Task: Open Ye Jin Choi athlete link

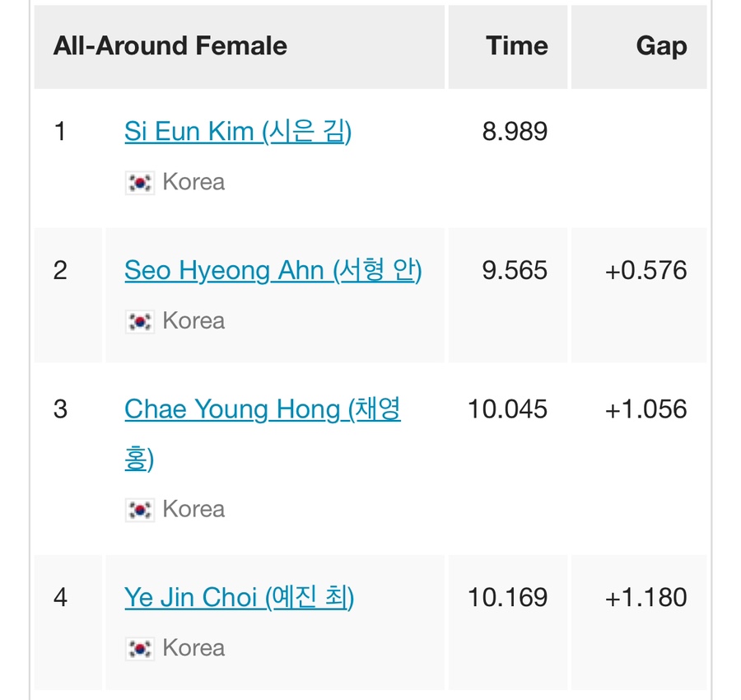Action: (x=239, y=597)
